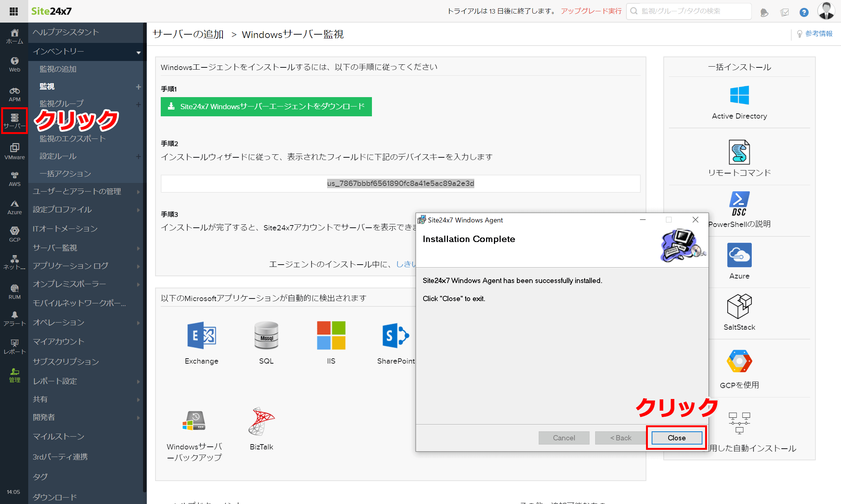The width and height of the screenshot is (841, 504).
Task: Choose GCP bulk install option
Action: point(739,369)
